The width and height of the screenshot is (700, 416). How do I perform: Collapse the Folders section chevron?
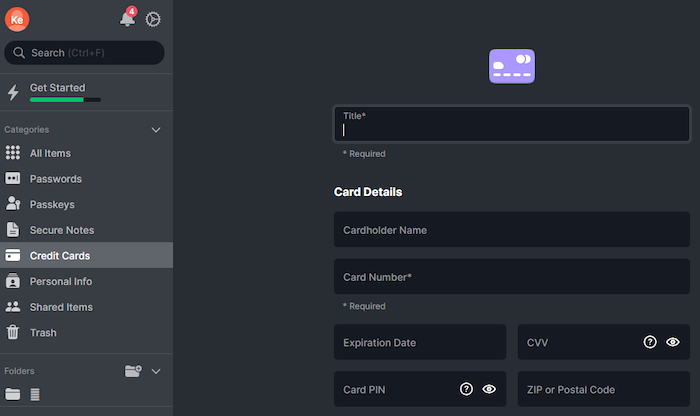tap(156, 371)
